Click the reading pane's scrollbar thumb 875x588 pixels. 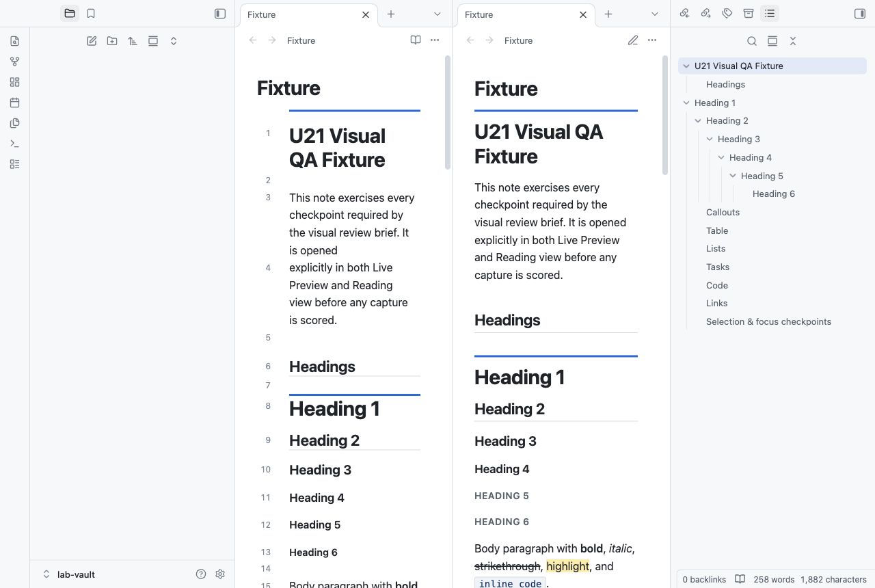coord(665,116)
